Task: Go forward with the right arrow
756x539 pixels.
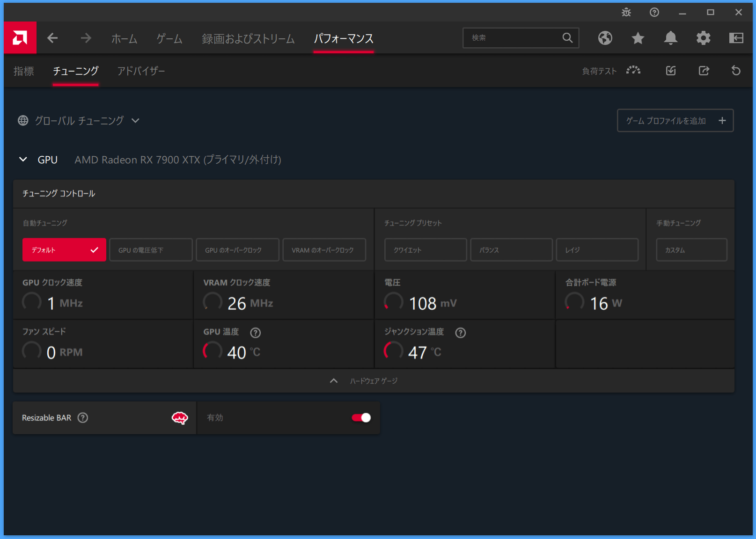Action: tap(86, 38)
